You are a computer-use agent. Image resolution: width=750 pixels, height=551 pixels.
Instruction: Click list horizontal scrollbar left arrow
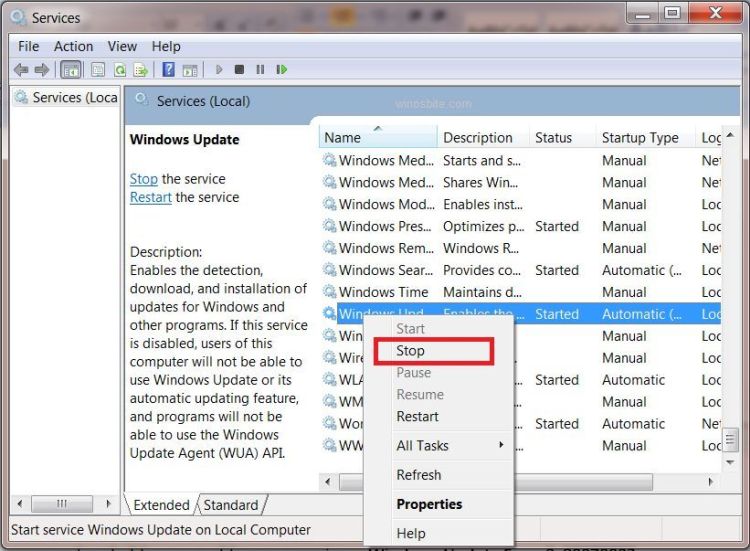[x=328, y=482]
